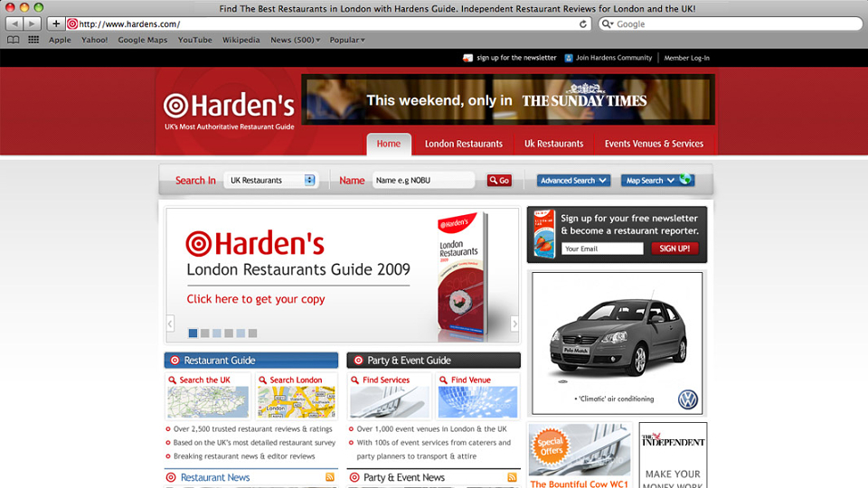868x488 pixels.
Task: Open the bookmarks book icon
Action: (14, 40)
